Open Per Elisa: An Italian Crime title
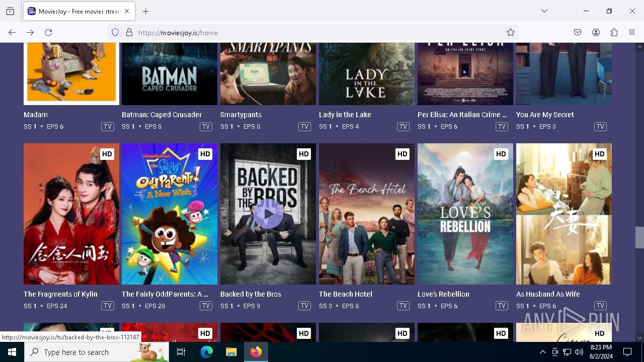Viewport: 644px width, 362px height. pos(462,115)
